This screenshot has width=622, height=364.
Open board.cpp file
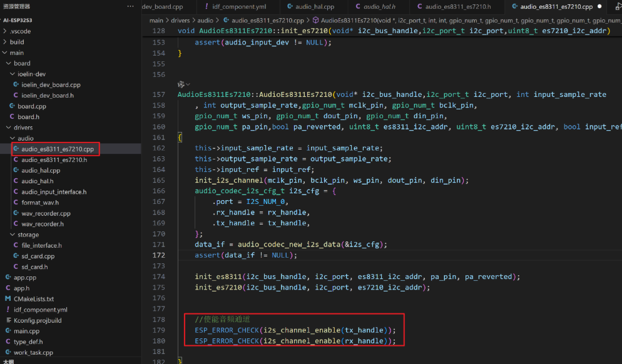32,106
